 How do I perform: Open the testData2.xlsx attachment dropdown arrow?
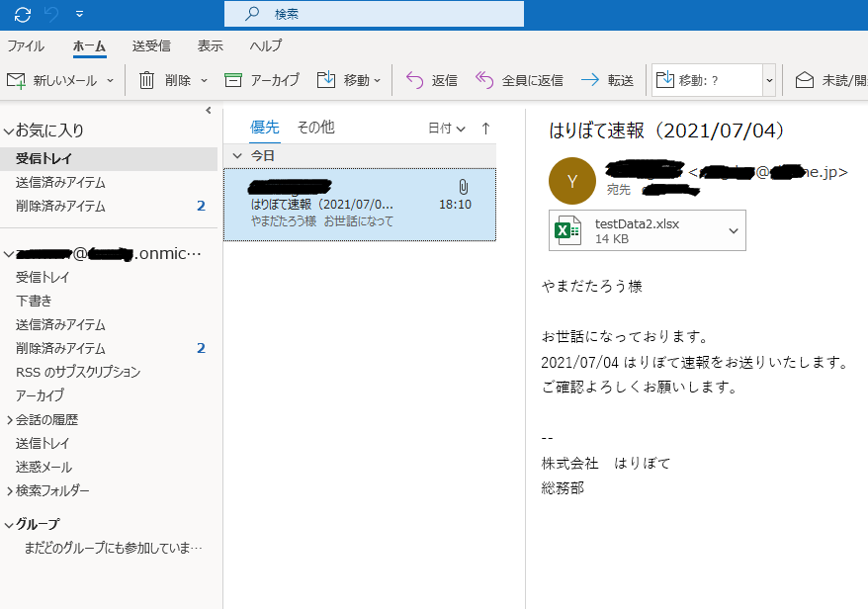(x=733, y=230)
